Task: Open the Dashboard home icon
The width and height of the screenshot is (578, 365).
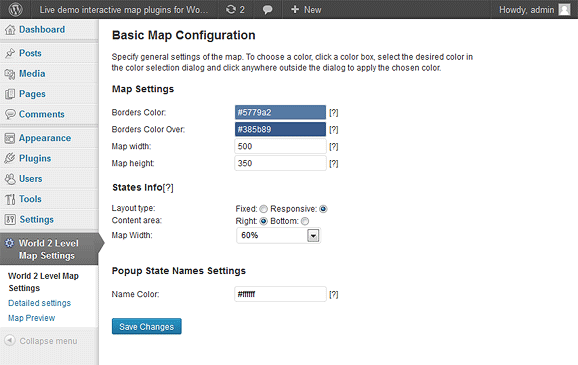Action: tap(10, 29)
